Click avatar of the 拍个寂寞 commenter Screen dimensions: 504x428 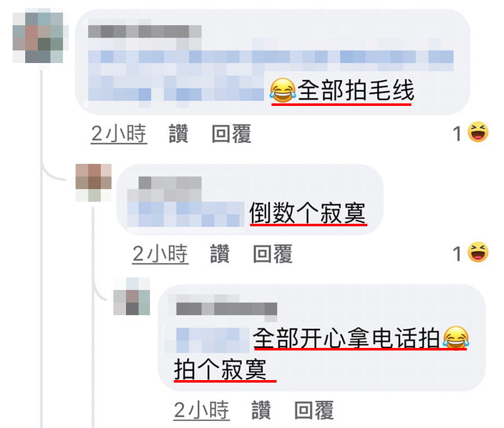tap(132, 296)
